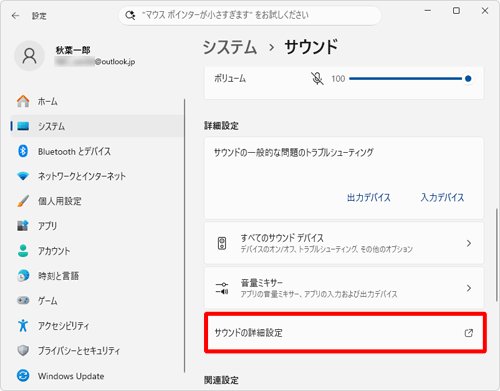Click the 入力デバイス troubleshooting link
Screen dimensions: 500x391
(442, 198)
